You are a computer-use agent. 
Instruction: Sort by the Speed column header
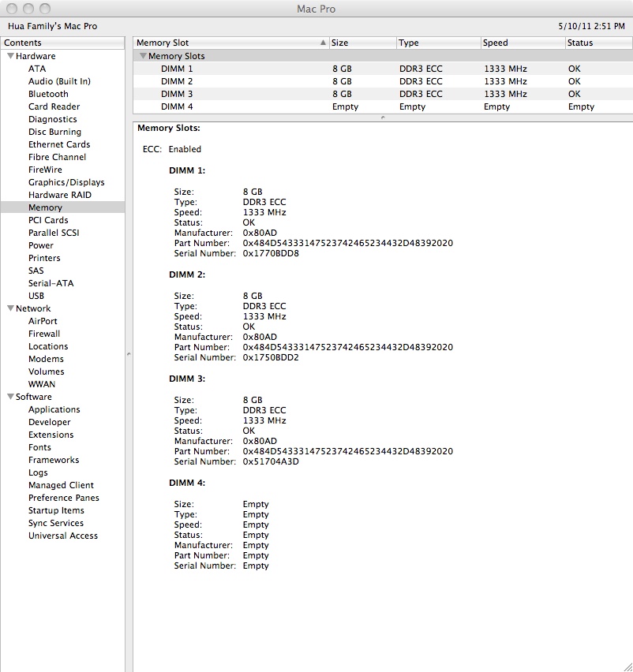coord(523,43)
